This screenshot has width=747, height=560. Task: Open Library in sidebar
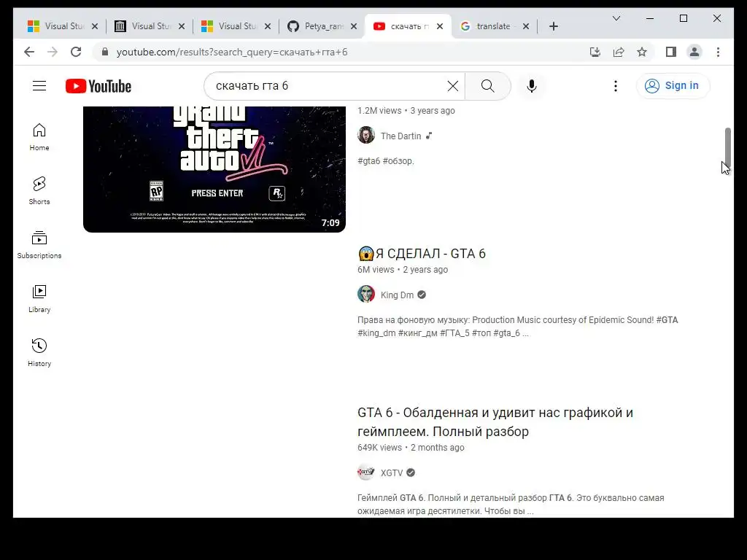(x=39, y=298)
